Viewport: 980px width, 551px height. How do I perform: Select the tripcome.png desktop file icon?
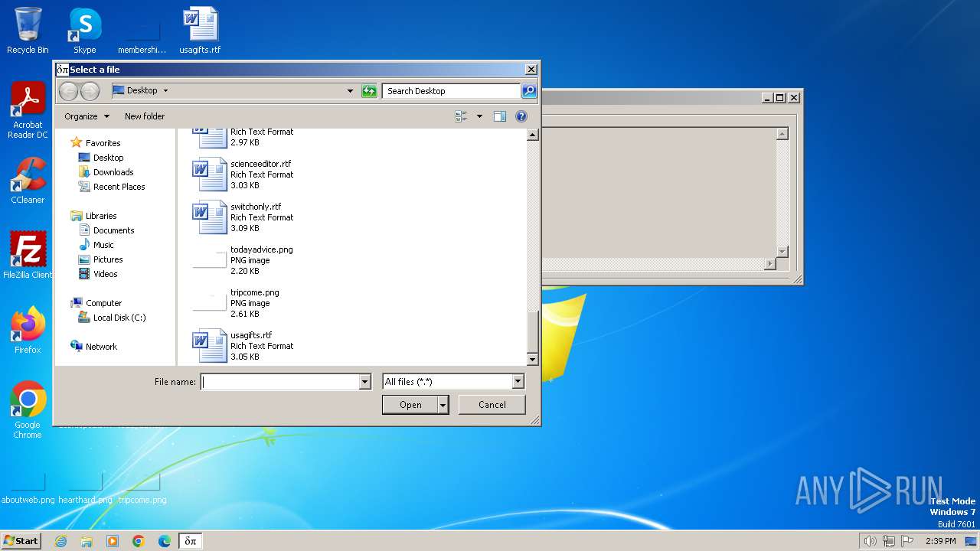point(142,487)
